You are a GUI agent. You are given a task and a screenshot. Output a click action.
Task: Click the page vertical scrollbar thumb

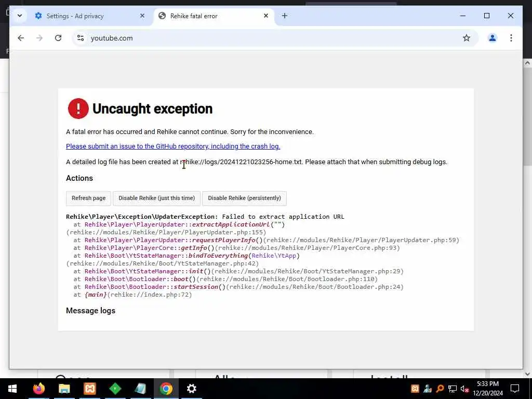[528, 116]
